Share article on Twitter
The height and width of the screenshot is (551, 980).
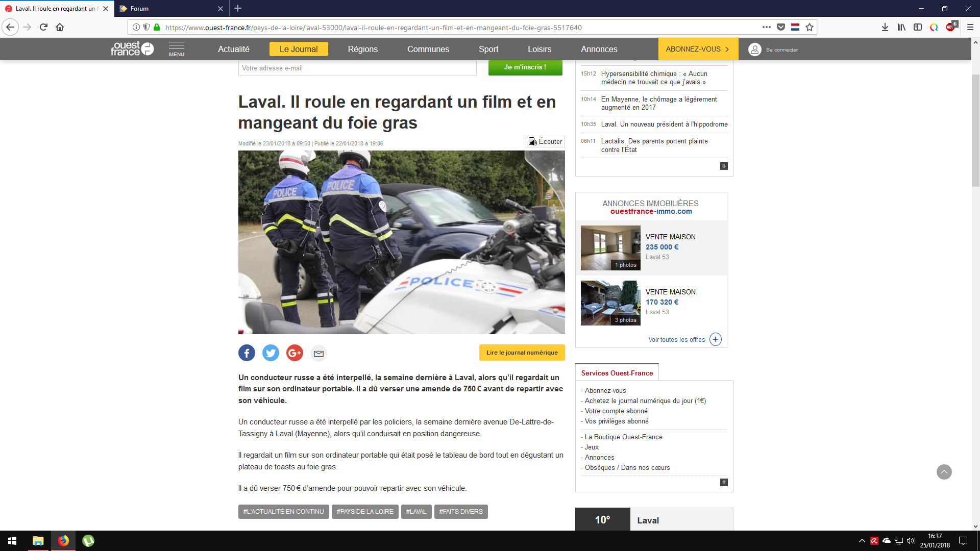click(271, 353)
